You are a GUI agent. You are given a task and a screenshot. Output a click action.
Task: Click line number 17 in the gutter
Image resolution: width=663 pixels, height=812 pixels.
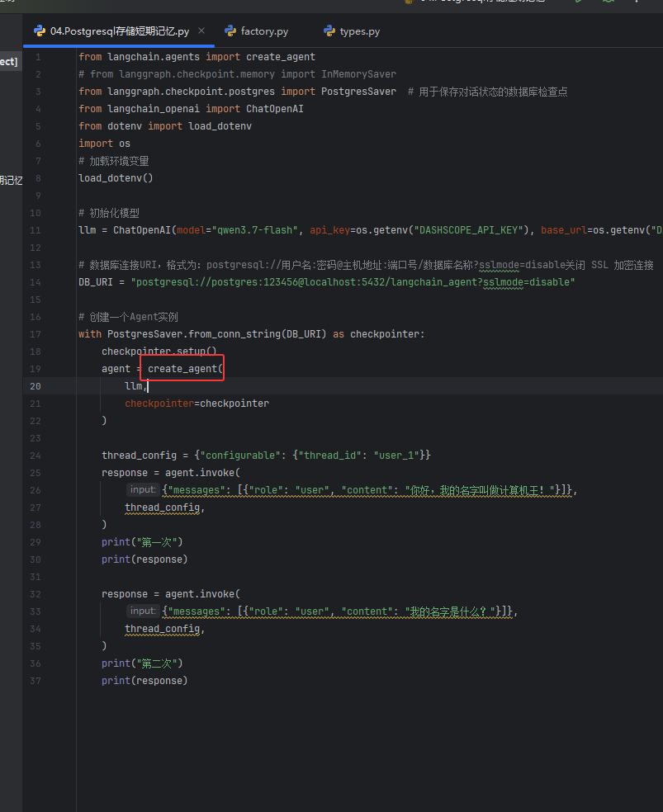pos(36,334)
